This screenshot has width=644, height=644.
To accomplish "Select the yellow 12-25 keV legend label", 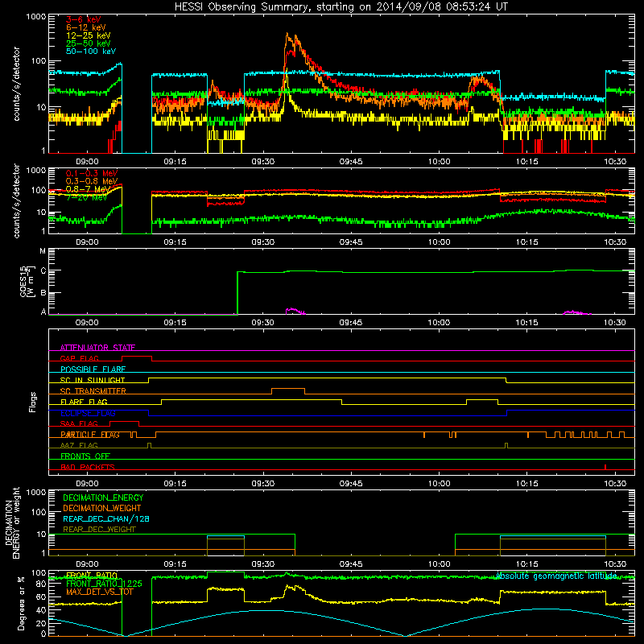I will (89, 35).
